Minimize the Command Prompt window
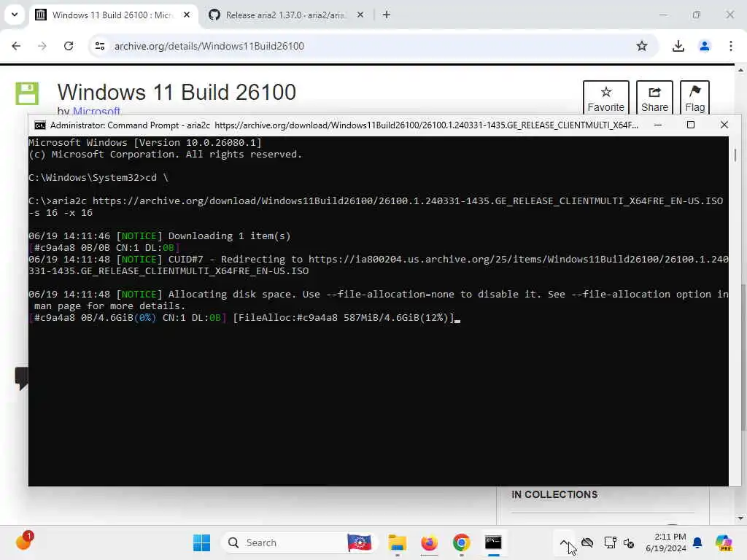The width and height of the screenshot is (747, 560). tap(658, 125)
